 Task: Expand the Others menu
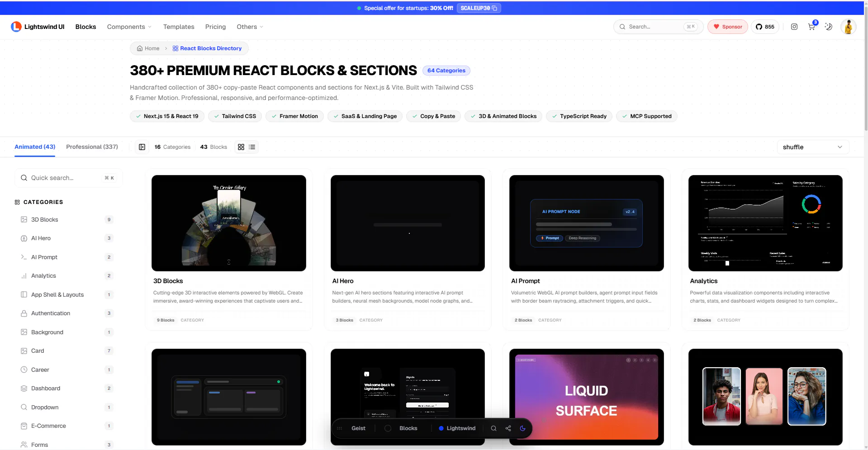pyautogui.click(x=250, y=27)
